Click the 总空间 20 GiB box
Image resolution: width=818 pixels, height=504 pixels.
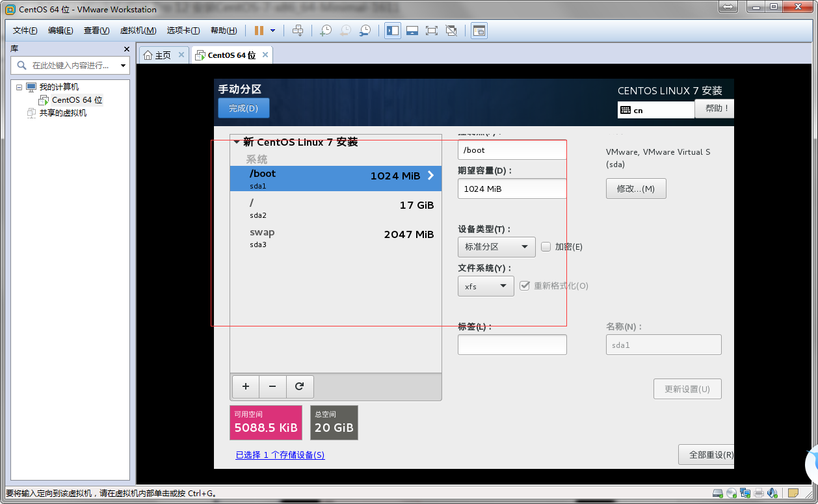click(x=334, y=423)
